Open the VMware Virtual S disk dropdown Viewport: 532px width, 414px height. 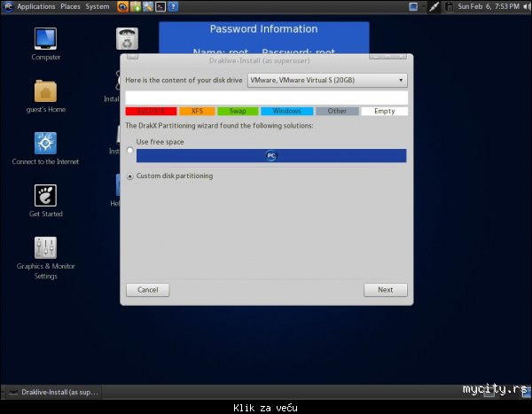(x=327, y=81)
